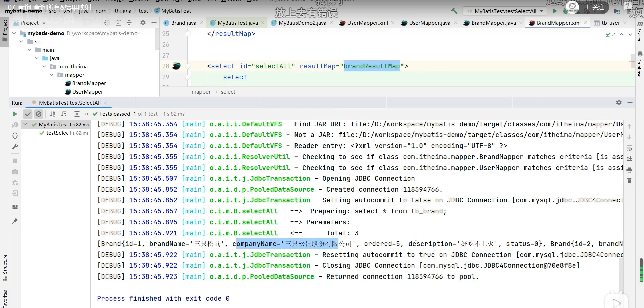Open the Database side panel
644x308 pixels.
pyautogui.click(x=640, y=65)
